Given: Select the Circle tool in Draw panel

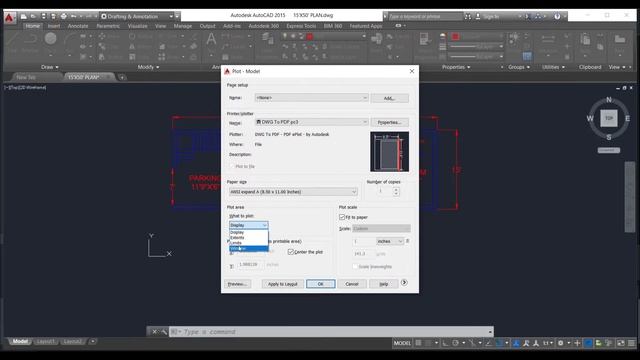Looking at the screenshot, I should [x=51, y=39].
